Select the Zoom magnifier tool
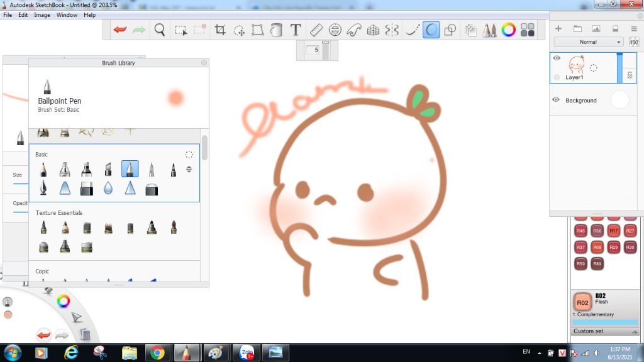This screenshot has width=644, height=362. pos(160,30)
